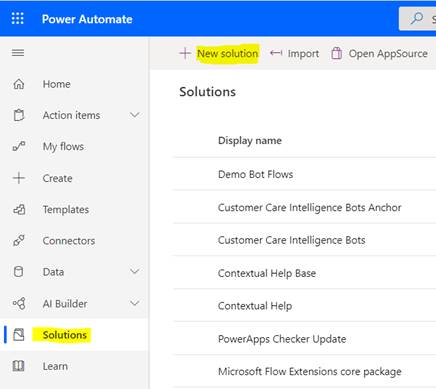
Task: Click the Solutions sidebar icon
Action: coord(19,335)
